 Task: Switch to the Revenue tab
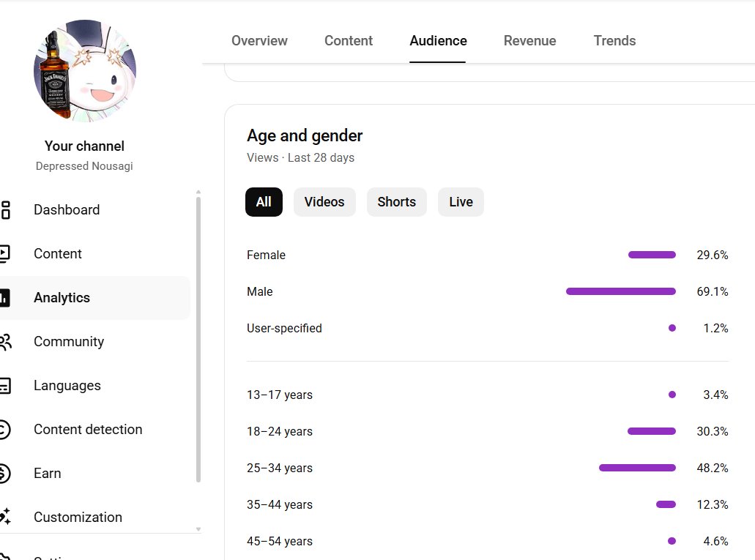pos(529,40)
